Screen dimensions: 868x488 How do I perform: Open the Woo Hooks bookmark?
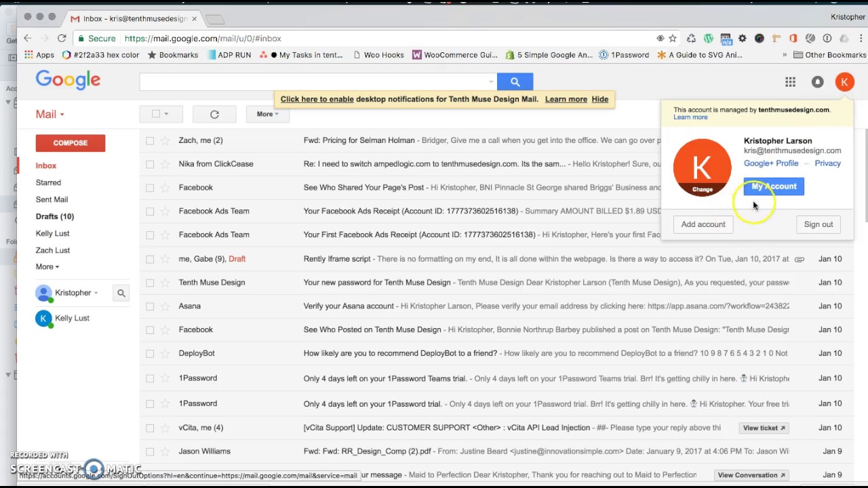click(x=378, y=55)
